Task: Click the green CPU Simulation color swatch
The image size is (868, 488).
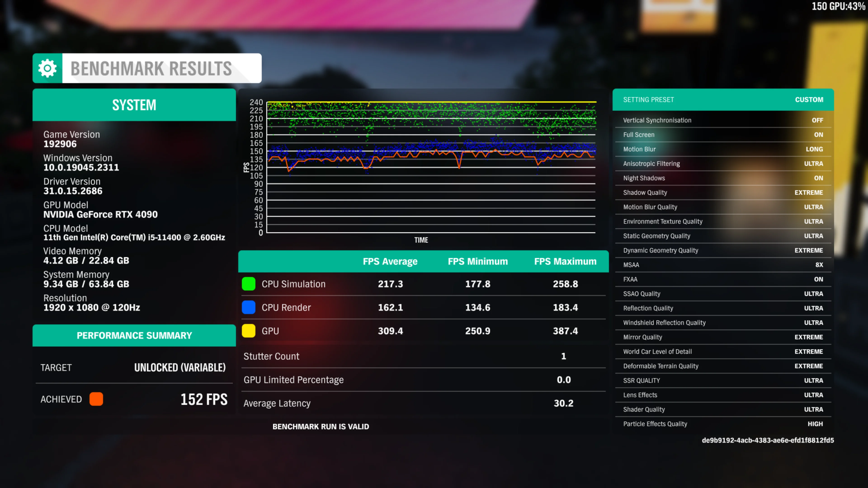Action: [x=249, y=284]
